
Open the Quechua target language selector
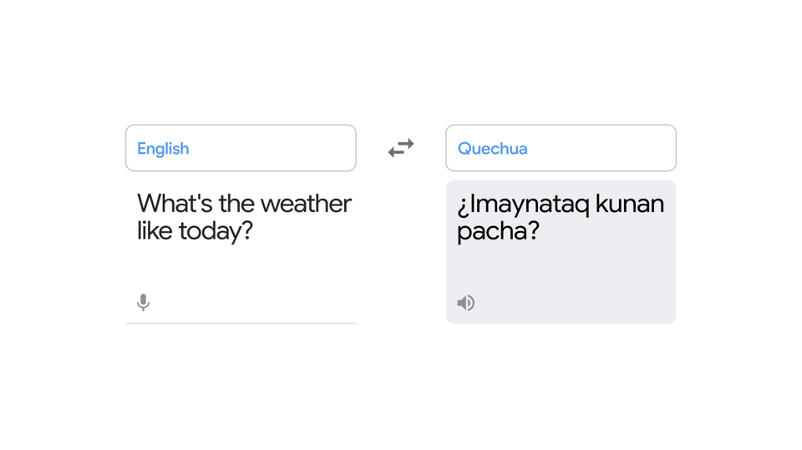coord(560,148)
